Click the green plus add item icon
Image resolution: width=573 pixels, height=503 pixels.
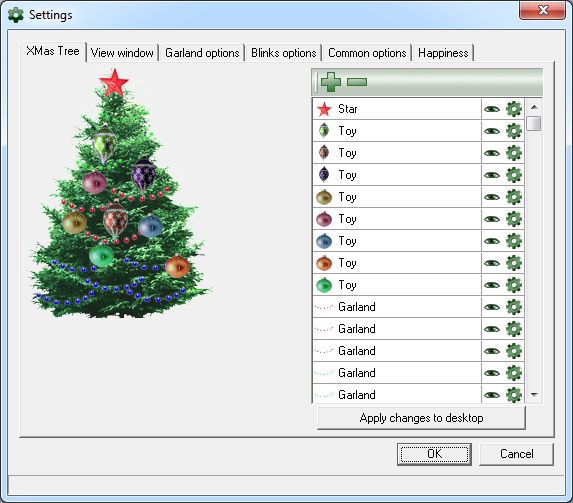click(331, 82)
